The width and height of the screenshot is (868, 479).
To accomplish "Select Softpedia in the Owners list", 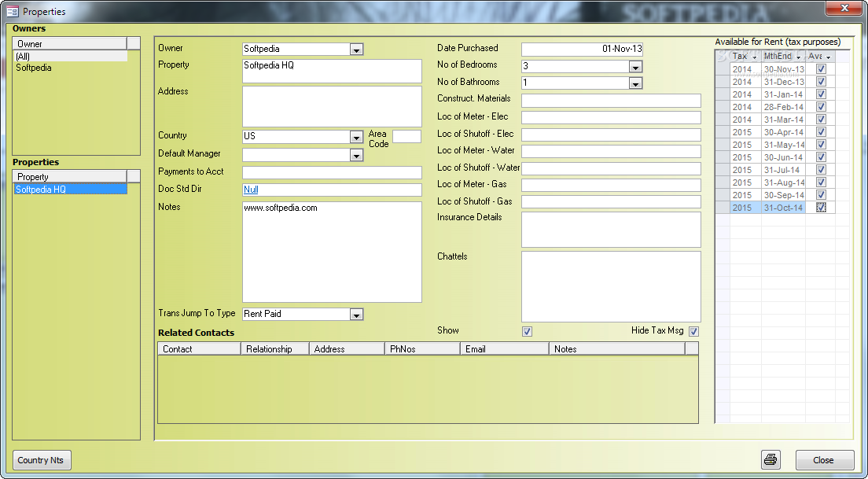I will pos(70,68).
